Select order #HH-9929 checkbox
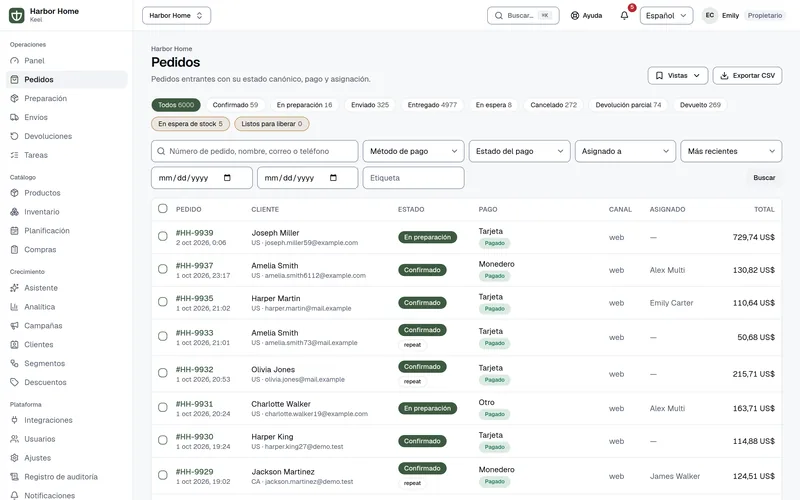The height and width of the screenshot is (500, 800). 163,475
